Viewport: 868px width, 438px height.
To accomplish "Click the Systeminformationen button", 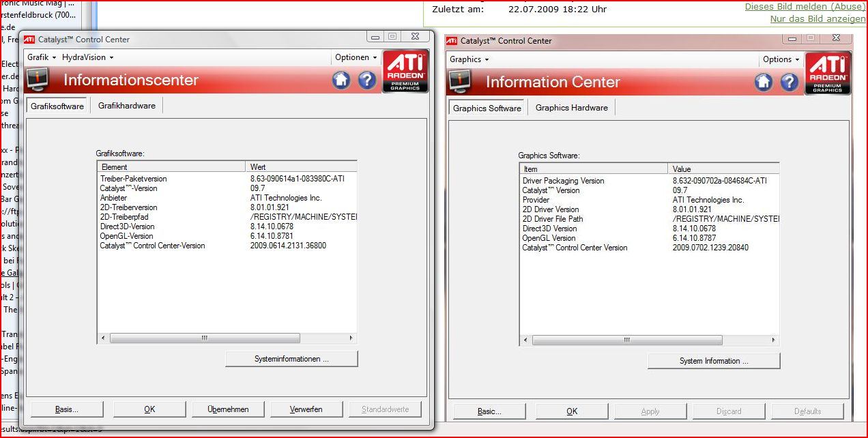I will point(291,359).
